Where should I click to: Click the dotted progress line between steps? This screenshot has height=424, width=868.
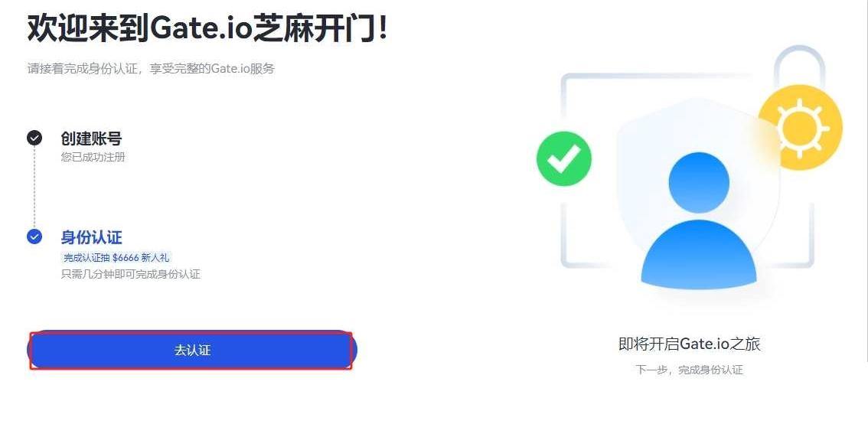coord(34,188)
